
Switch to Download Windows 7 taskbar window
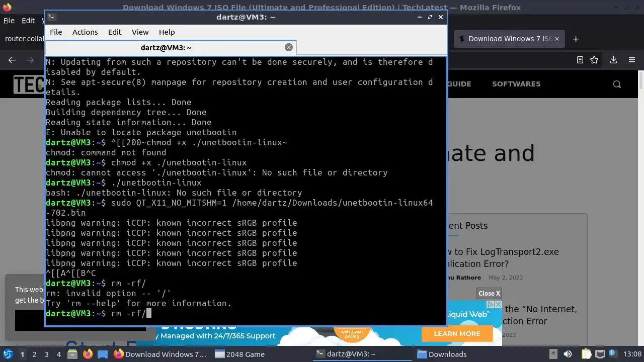click(x=160, y=354)
